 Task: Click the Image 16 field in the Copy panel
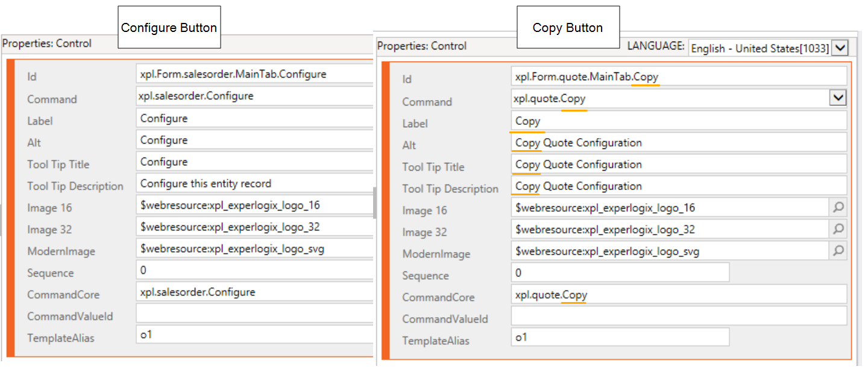coord(670,207)
